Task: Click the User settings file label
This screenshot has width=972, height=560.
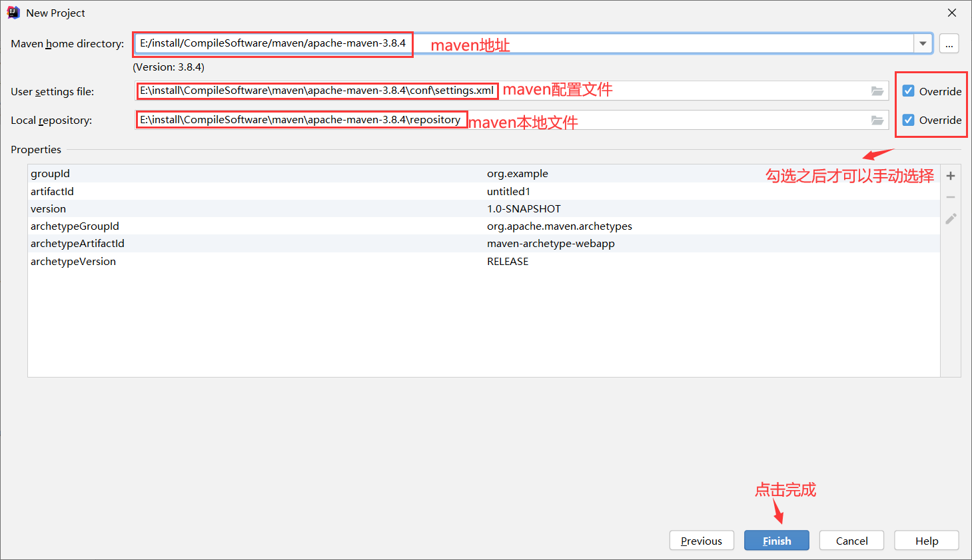Action: [53, 92]
